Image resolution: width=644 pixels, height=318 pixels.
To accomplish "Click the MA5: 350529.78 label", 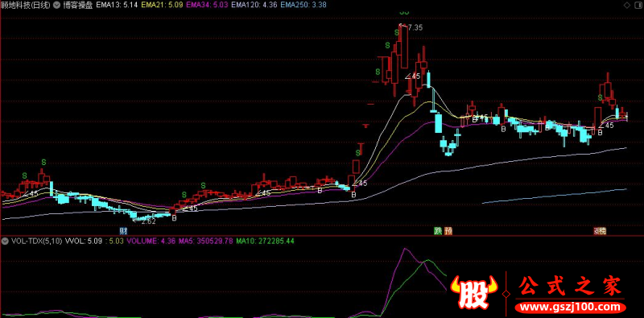I will (206, 242).
